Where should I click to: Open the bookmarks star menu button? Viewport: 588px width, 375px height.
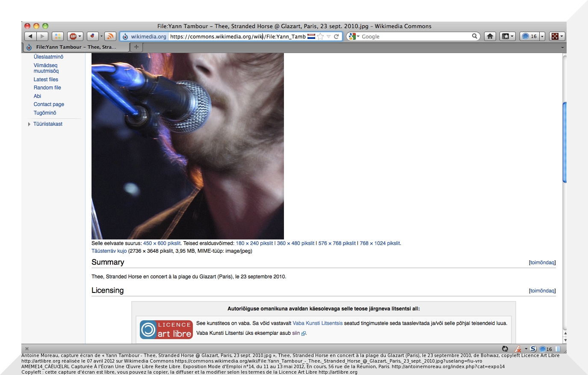pyautogui.click(x=507, y=36)
